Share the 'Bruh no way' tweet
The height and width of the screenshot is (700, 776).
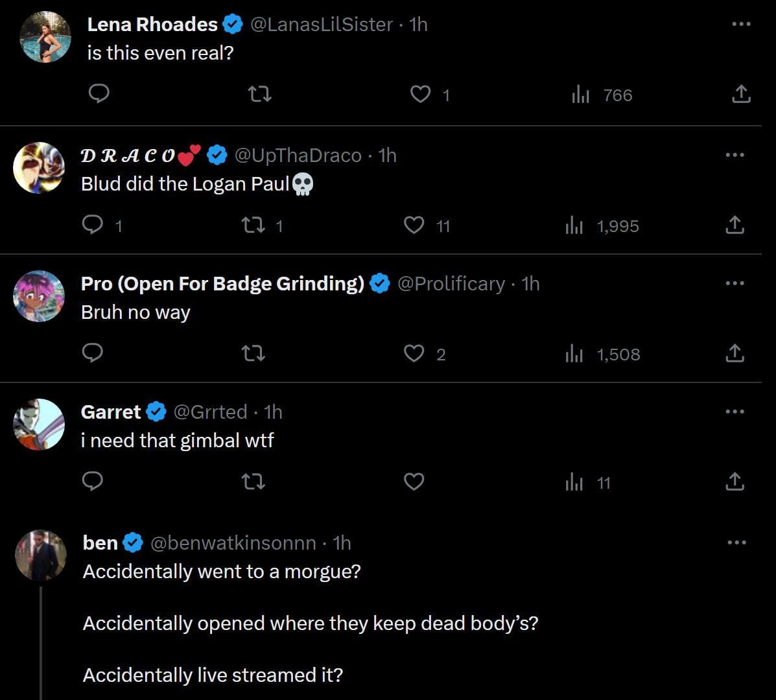(x=735, y=353)
